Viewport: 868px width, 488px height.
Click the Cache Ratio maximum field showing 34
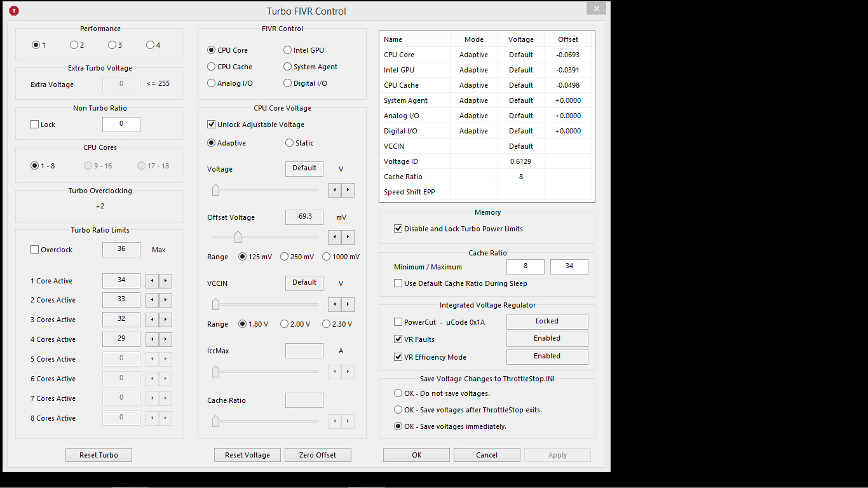pos(569,267)
